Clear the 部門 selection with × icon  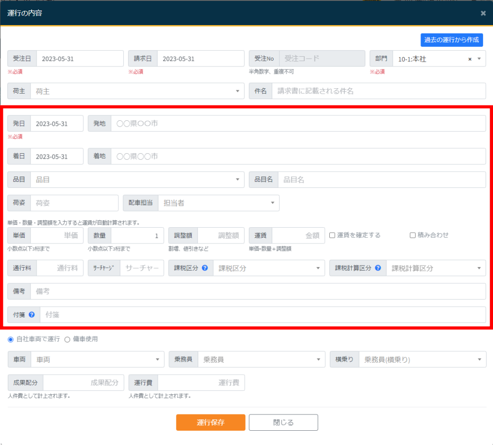[470, 59]
